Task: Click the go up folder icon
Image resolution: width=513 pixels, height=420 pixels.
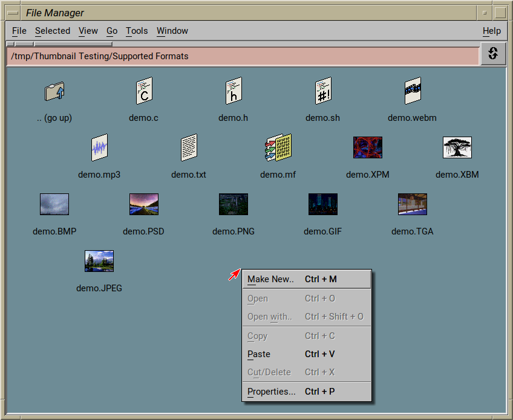Action: point(54,91)
